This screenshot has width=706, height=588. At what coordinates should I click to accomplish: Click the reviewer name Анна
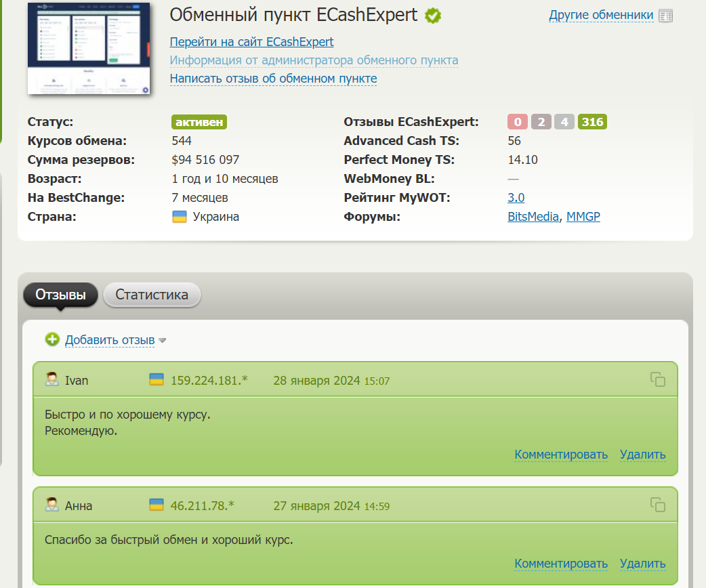[79, 505]
